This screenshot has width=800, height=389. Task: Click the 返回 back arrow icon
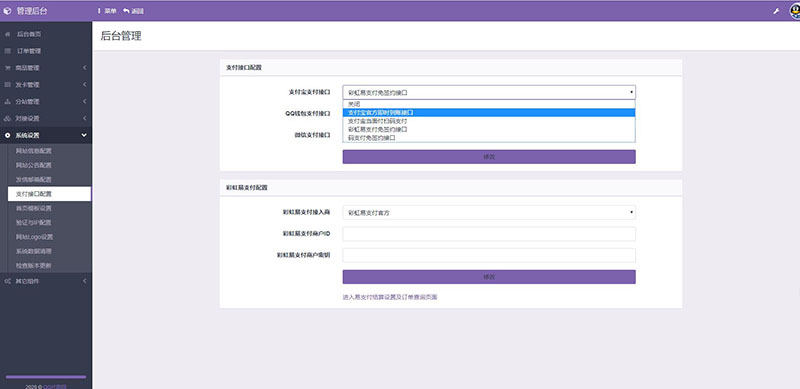coord(126,11)
